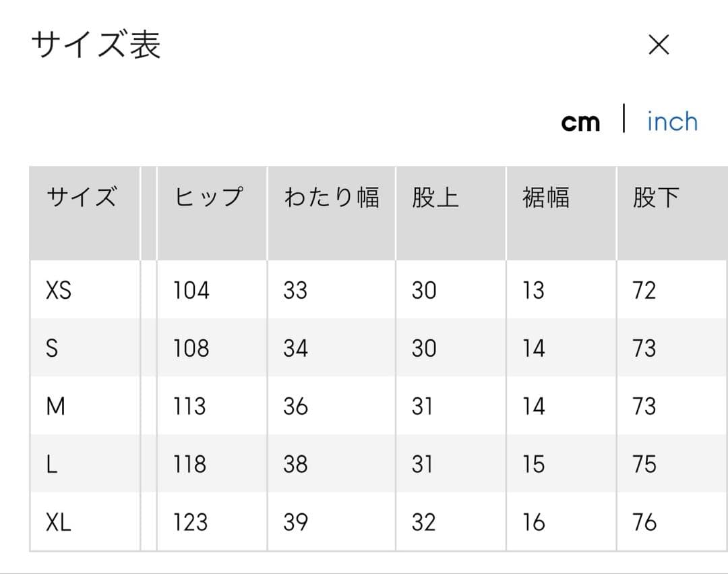Switch units to inch
The width and height of the screenshot is (728, 574).
click(x=671, y=122)
